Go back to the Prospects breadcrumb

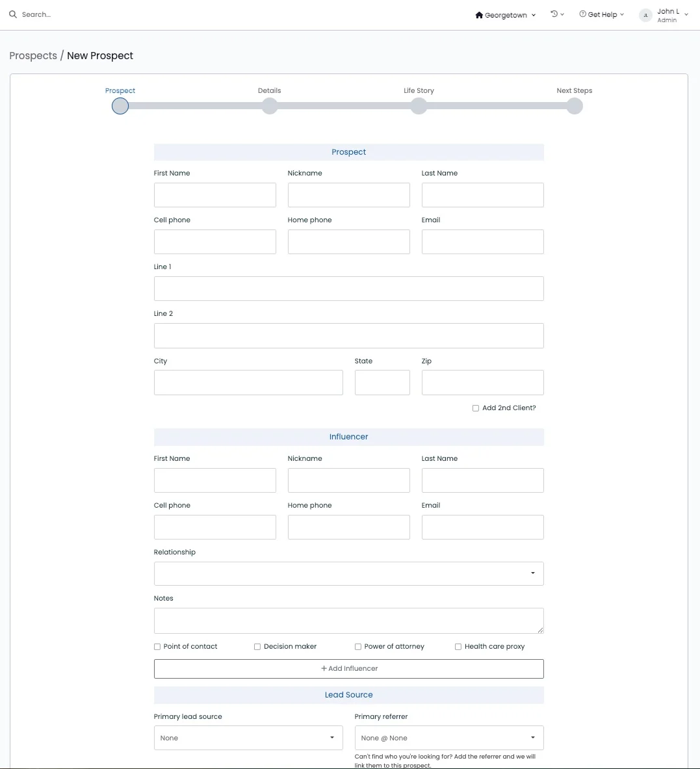pos(33,55)
